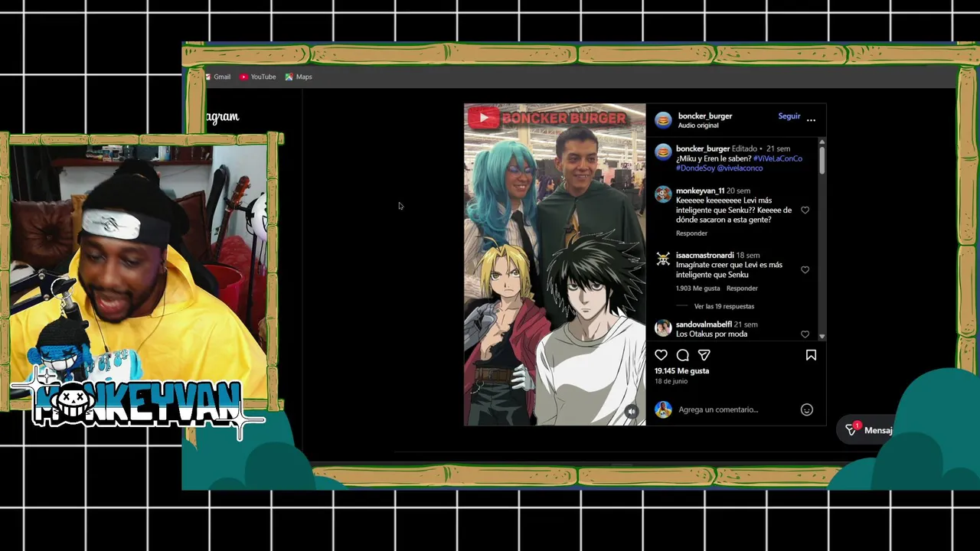Open boncker_burger username in the post header
This screenshot has height=551, width=980.
705,116
